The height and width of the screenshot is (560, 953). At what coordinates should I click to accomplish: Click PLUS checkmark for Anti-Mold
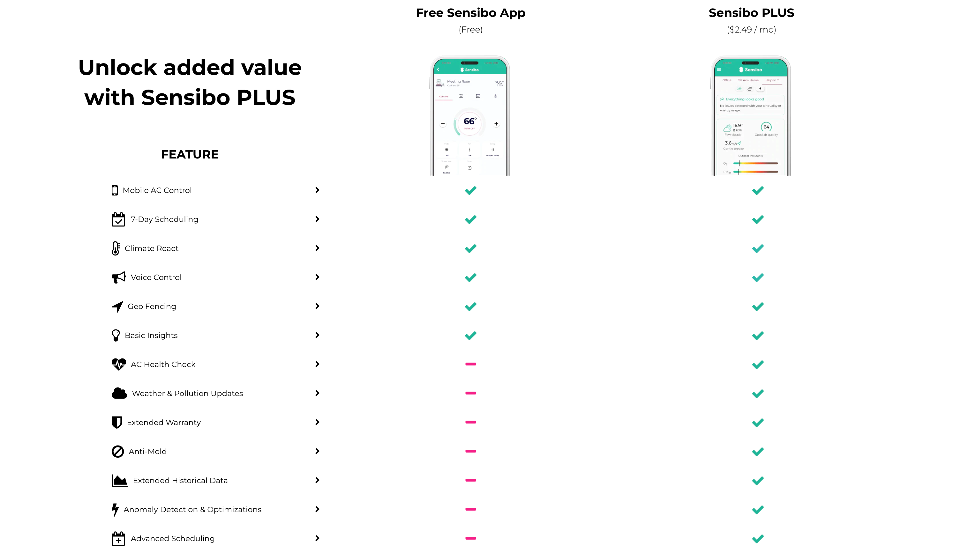(x=757, y=452)
